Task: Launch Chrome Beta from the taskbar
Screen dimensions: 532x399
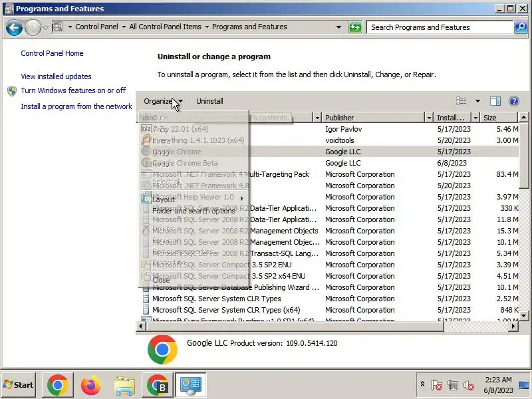Action: coord(158,385)
